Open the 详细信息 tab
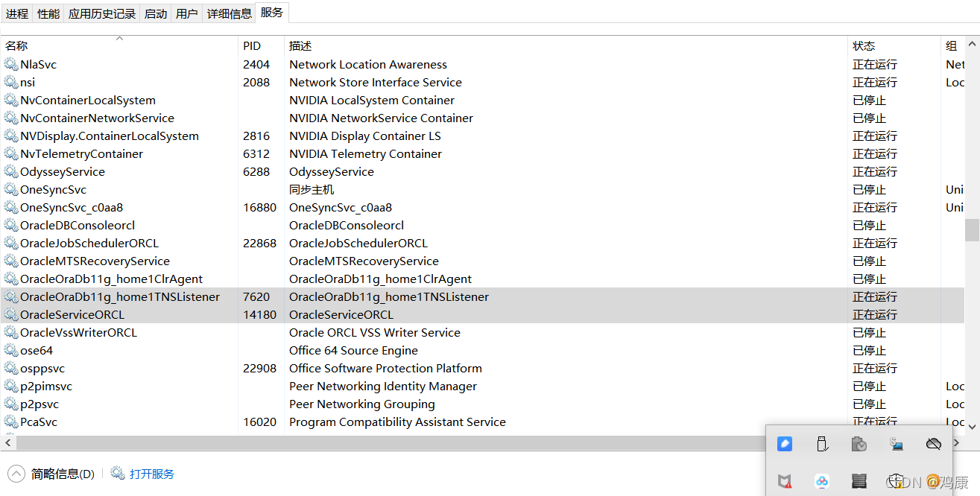 (x=230, y=13)
